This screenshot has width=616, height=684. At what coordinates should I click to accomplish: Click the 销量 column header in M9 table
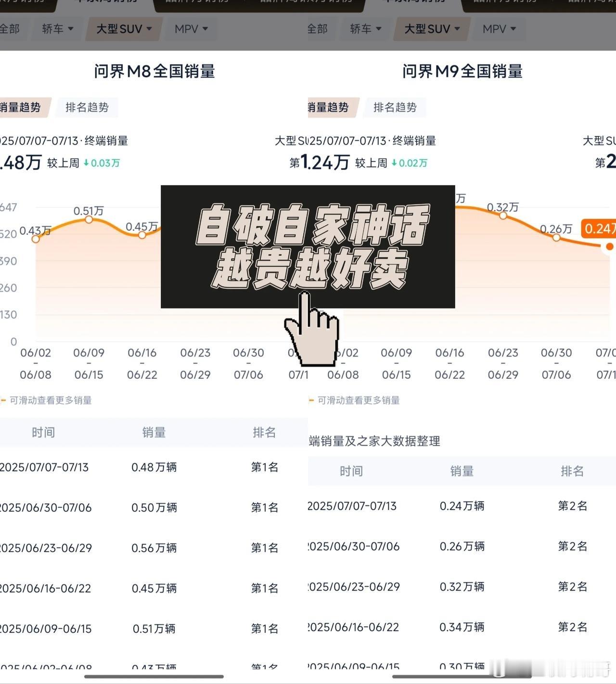tap(462, 471)
